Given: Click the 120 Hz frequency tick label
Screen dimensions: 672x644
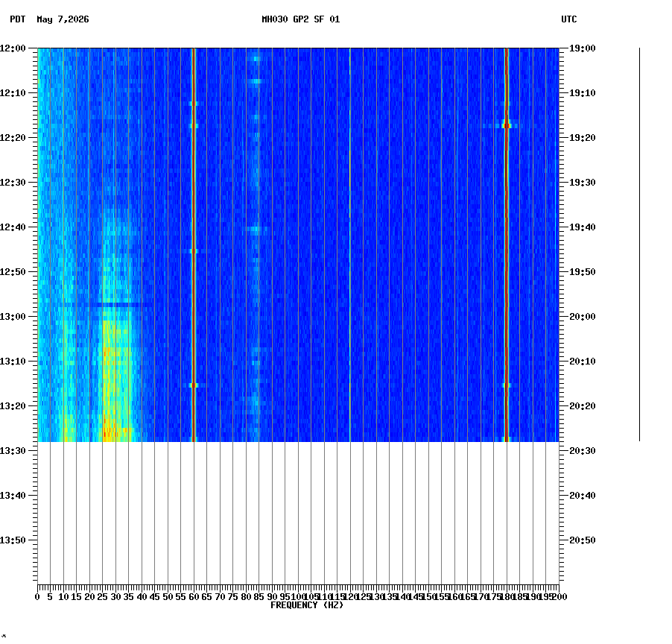Looking at the screenshot, I should click(351, 597).
